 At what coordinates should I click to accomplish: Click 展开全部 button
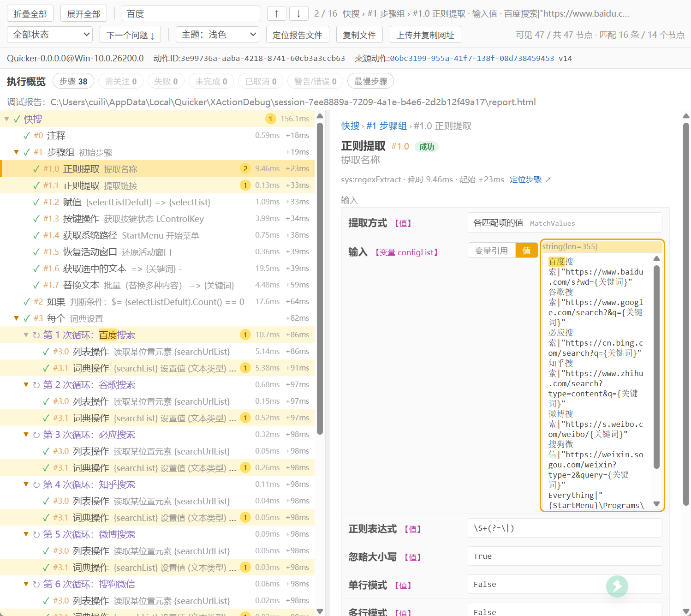pos(83,13)
